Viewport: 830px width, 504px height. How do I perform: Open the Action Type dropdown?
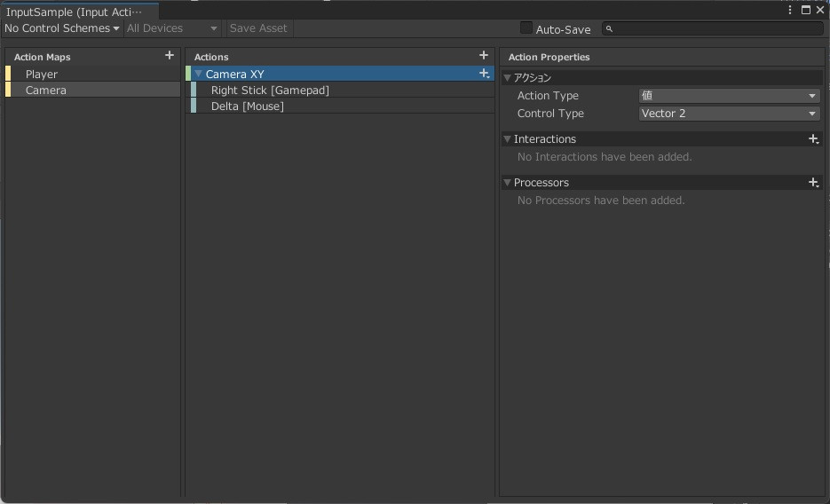tap(729, 96)
